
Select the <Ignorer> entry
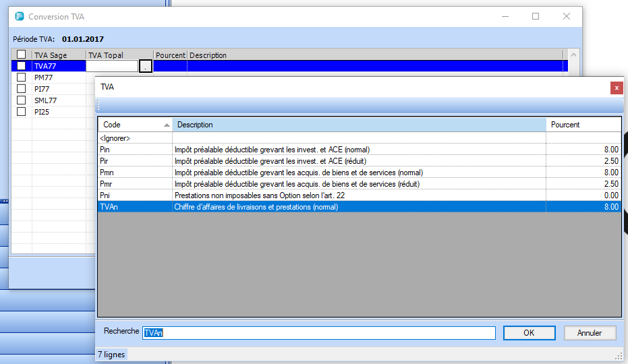click(115, 138)
